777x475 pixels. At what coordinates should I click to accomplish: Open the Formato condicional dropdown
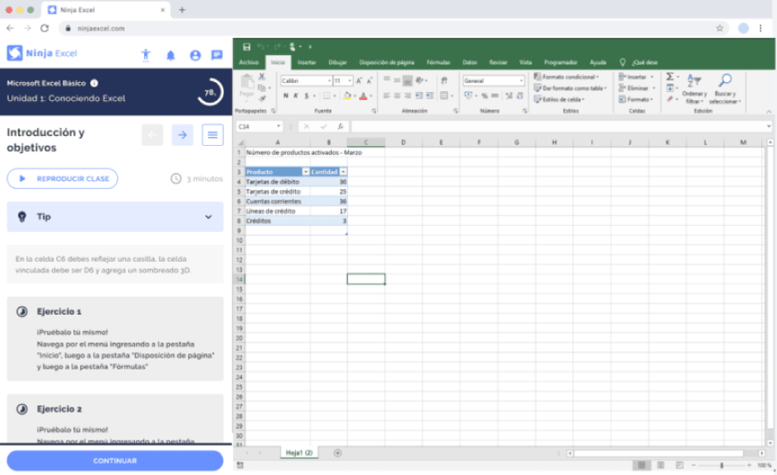click(566, 77)
